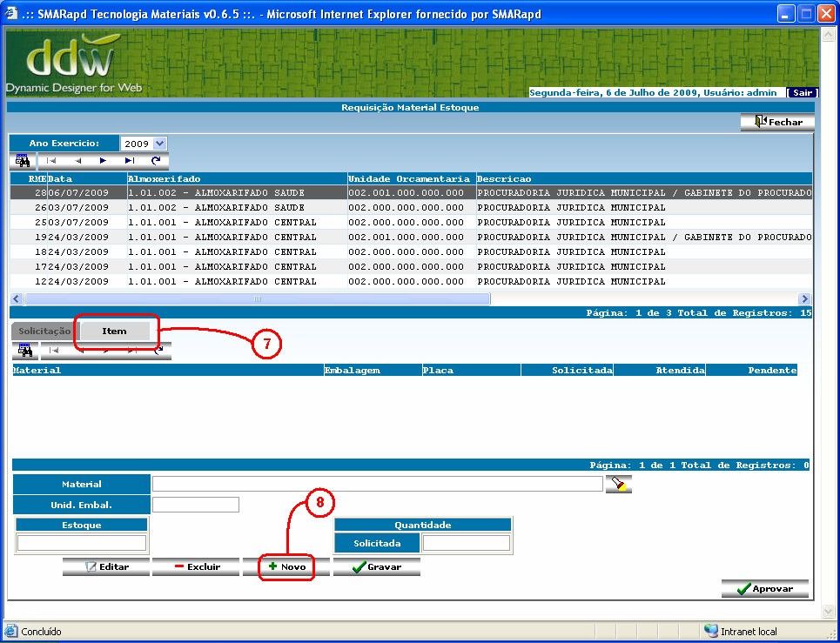Click into the Material input field

point(378,484)
